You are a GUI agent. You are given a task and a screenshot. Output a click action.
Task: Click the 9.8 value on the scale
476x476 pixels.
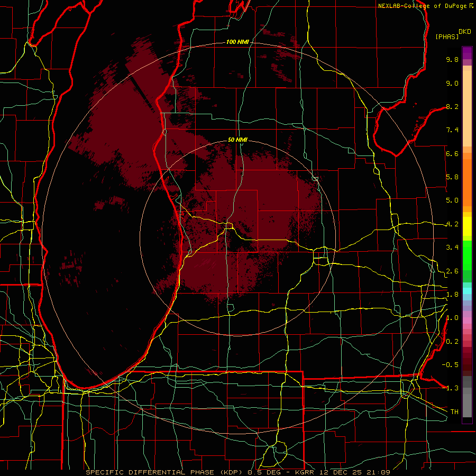coord(452,59)
